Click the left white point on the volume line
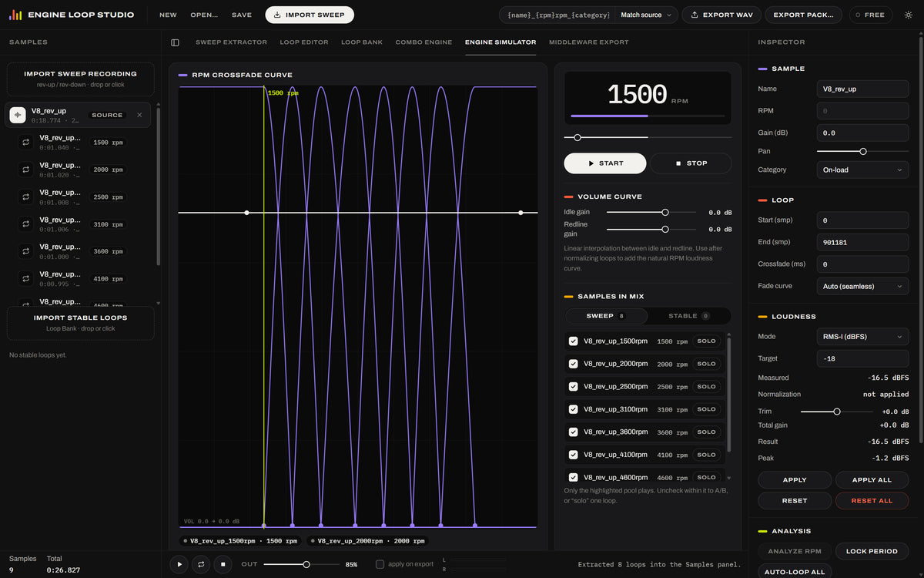The height and width of the screenshot is (578, 924). click(246, 213)
